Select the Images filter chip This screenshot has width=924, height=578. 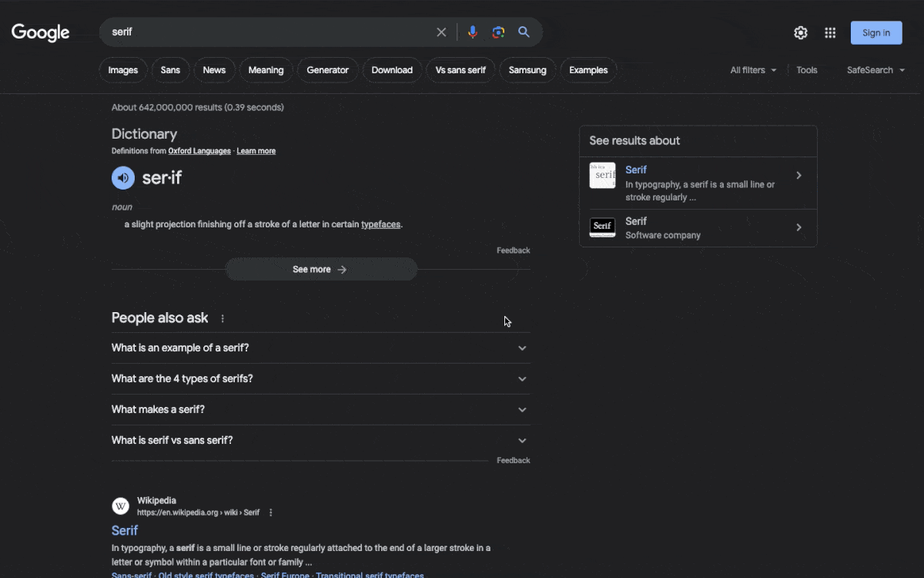click(x=123, y=70)
